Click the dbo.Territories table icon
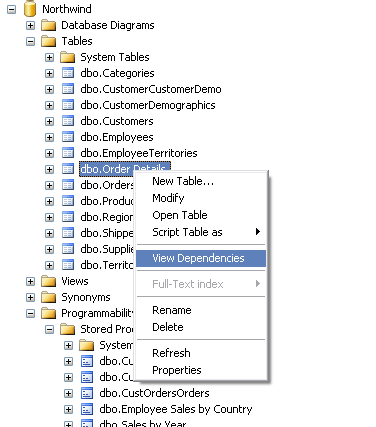This screenshot has width=376, height=427. pyautogui.click(x=68, y=265)
